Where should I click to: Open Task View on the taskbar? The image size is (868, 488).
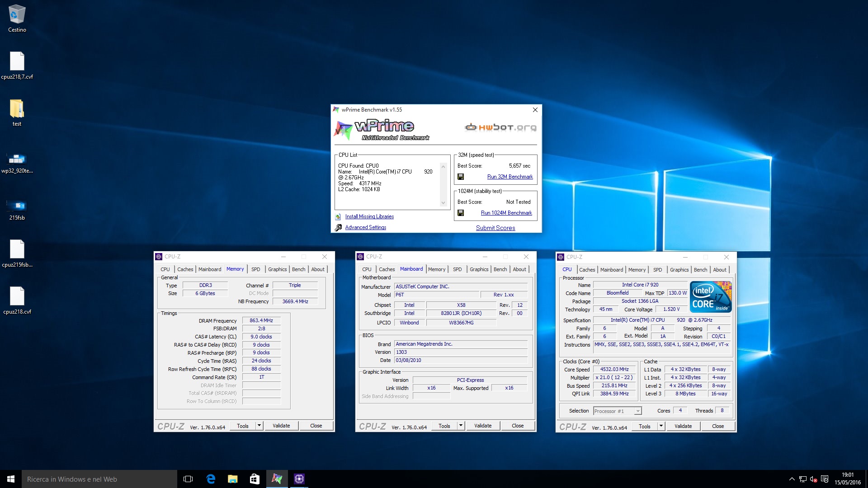coord(188,479)
